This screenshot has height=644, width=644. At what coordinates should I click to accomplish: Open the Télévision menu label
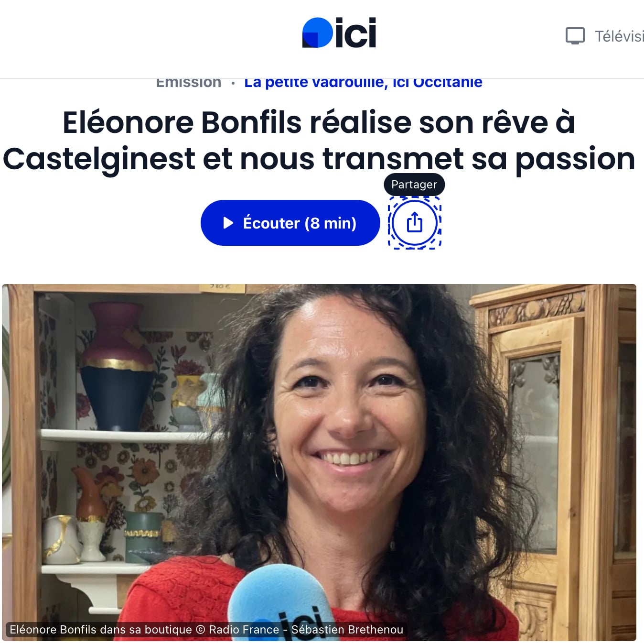619,36
